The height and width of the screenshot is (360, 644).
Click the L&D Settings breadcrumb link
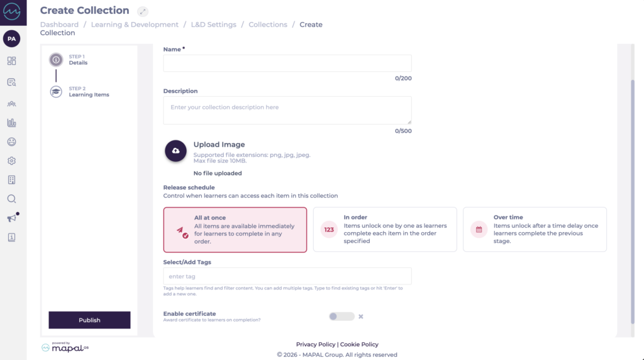click(214, 25)
